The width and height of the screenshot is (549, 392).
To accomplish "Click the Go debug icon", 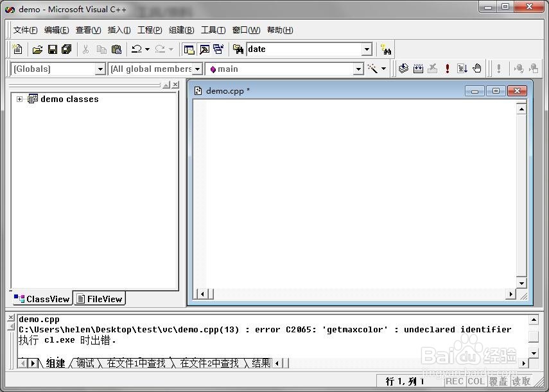I will [462, 69].
